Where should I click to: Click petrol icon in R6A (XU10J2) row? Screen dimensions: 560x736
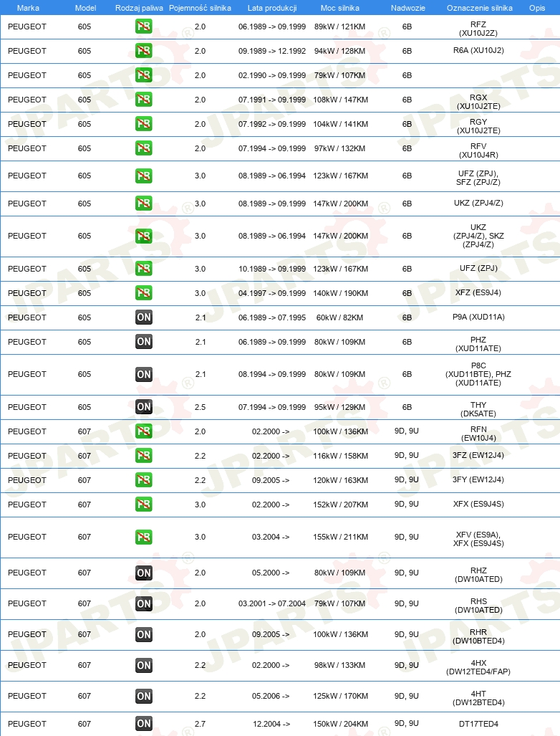click(x=143, y=51)
